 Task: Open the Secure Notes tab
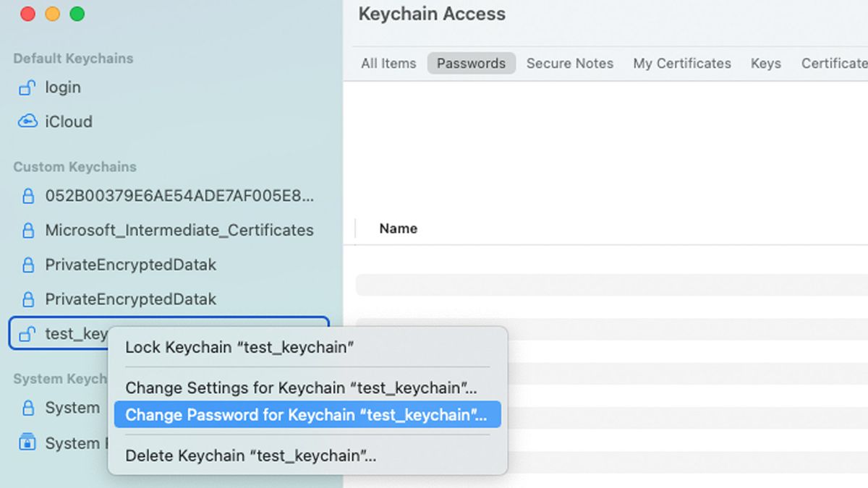click(x=570, y=64)
